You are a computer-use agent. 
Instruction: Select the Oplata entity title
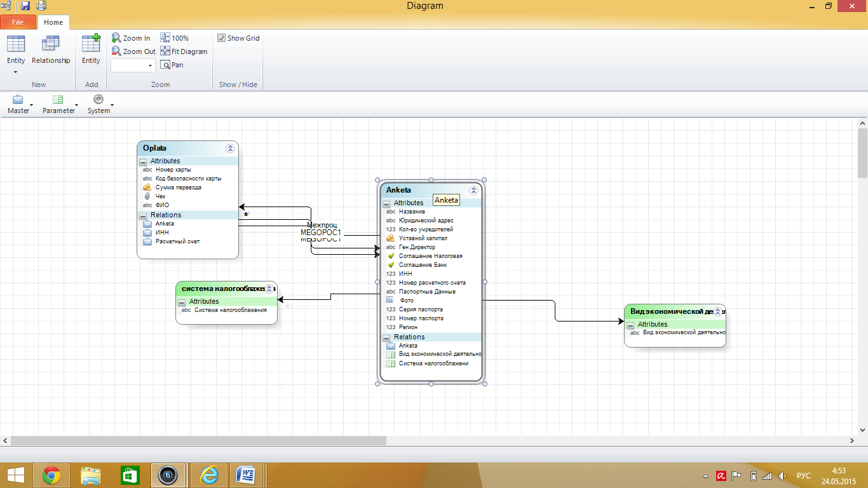(154, 148)
